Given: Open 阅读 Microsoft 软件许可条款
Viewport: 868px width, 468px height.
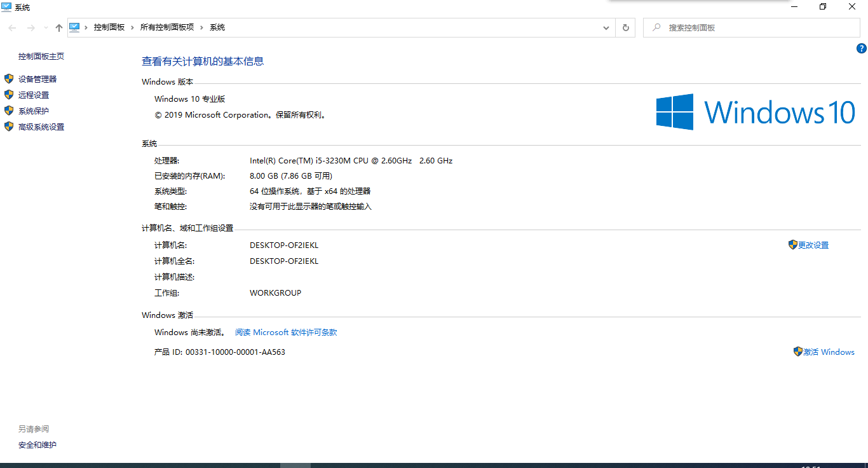Looking at the screenshot, I should coord(286,331).
